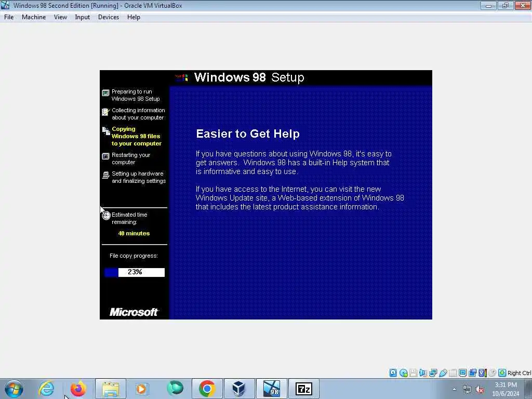Click the recording status icon
The image size is (532, 399).
point(472,373)
